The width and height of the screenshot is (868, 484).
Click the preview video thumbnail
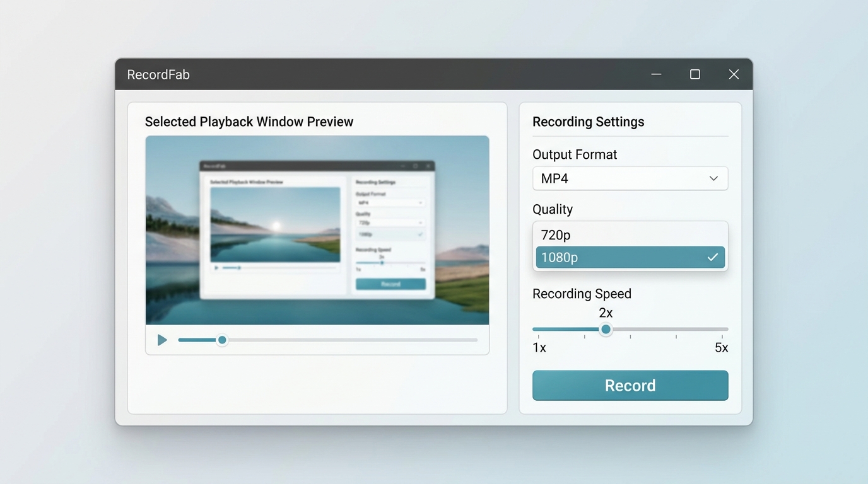[x=317, y=230]
